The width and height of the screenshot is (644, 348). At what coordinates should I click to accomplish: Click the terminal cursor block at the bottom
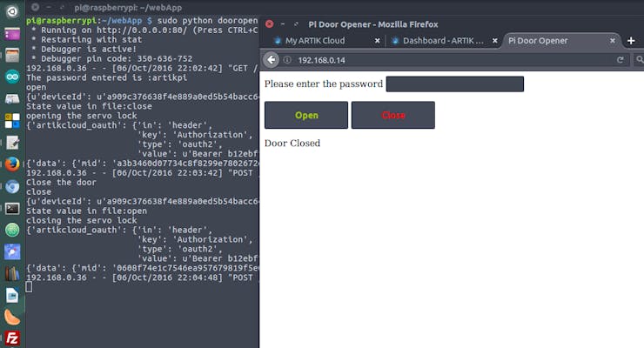29,287
